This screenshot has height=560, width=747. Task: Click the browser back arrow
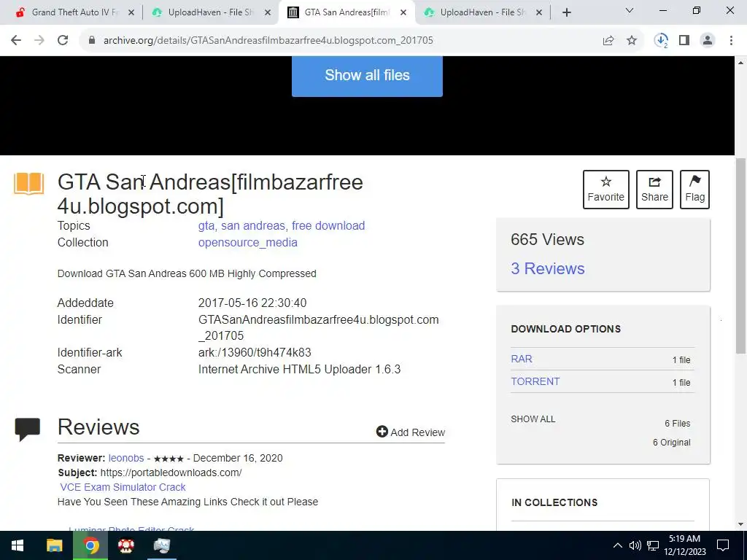coord(16,41)
